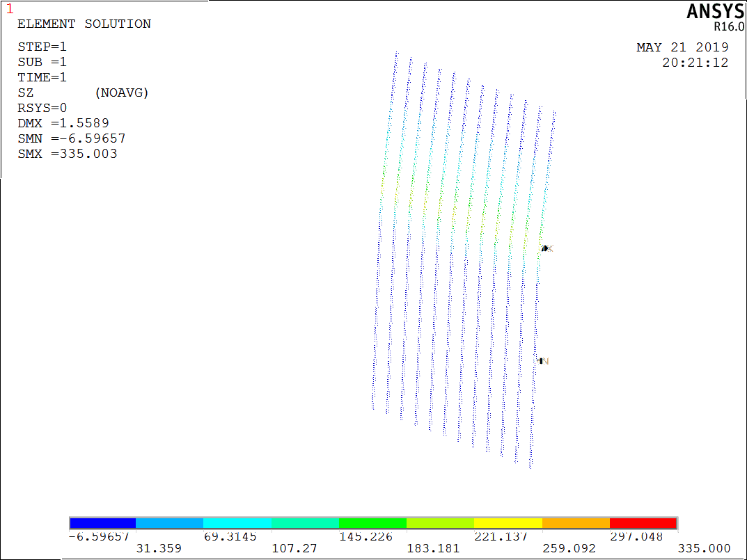The image size is (747, 560).
Task: Click the green legend swatch
Action: [x=372, y=523]
